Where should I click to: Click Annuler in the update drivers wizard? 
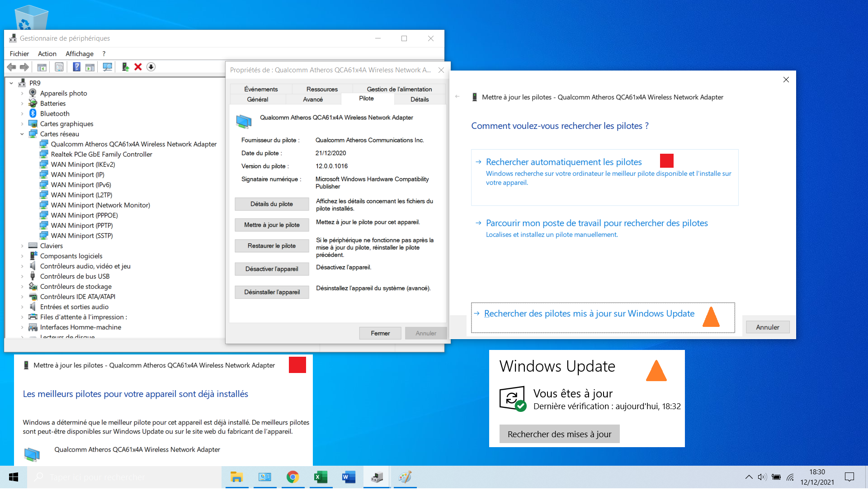768,327
